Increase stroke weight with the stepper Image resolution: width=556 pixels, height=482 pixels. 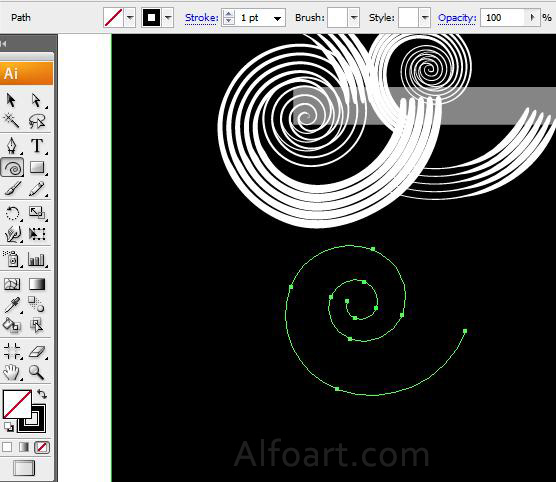(229, 14)
